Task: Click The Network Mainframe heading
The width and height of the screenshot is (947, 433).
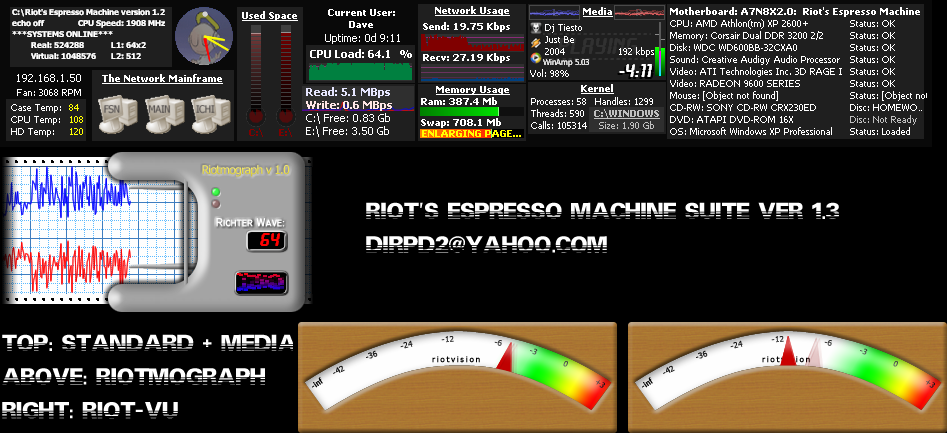Action: 162,79
